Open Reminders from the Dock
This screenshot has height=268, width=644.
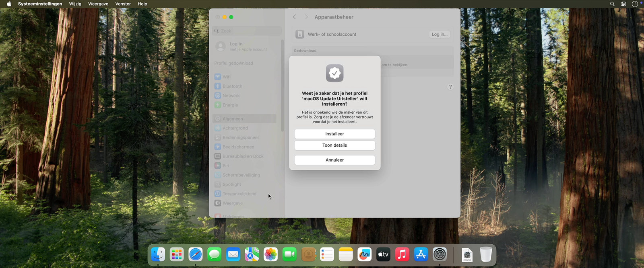(327, 254)
